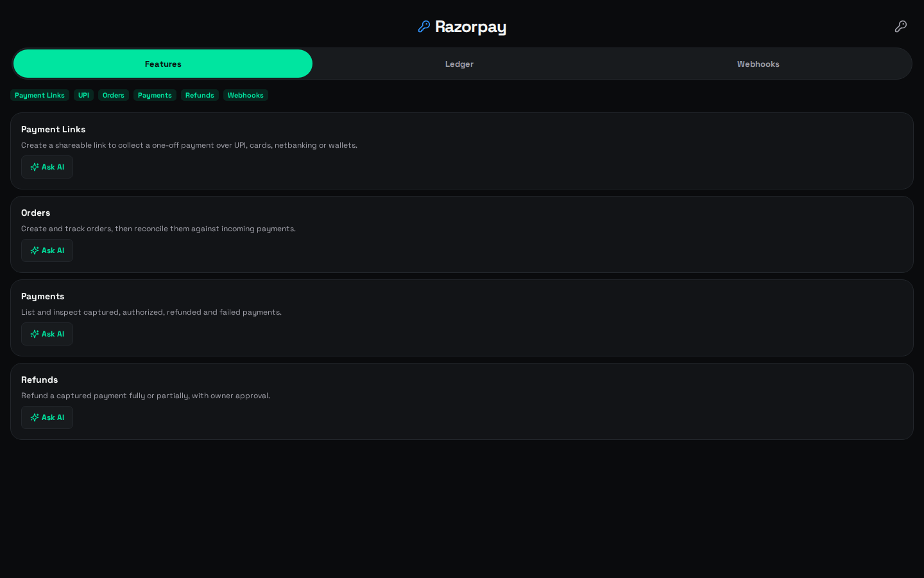The image size is (924, 578).
Task: Click the Payments card heading
Action: (43, 296)
